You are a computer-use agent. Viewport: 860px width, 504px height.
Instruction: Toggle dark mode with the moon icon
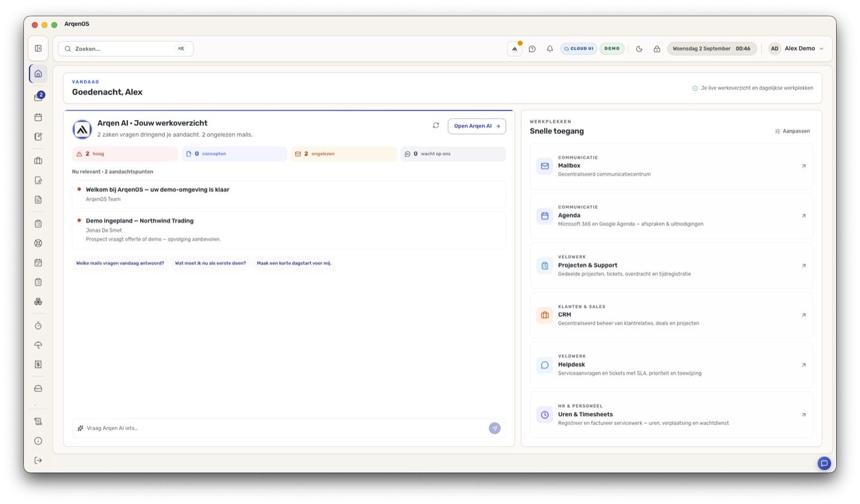[639, 49]
